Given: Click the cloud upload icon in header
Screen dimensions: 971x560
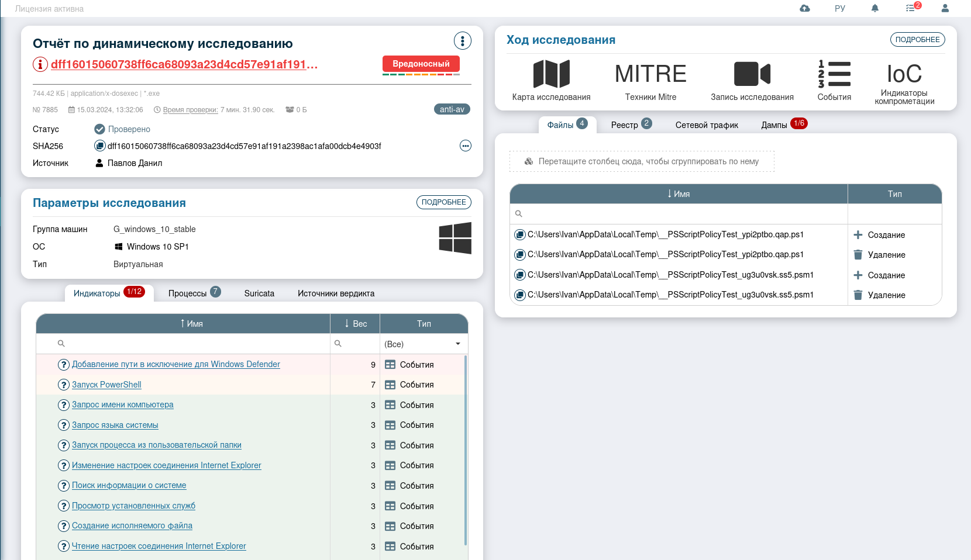Looking at the screenshot, I should 805,8.
